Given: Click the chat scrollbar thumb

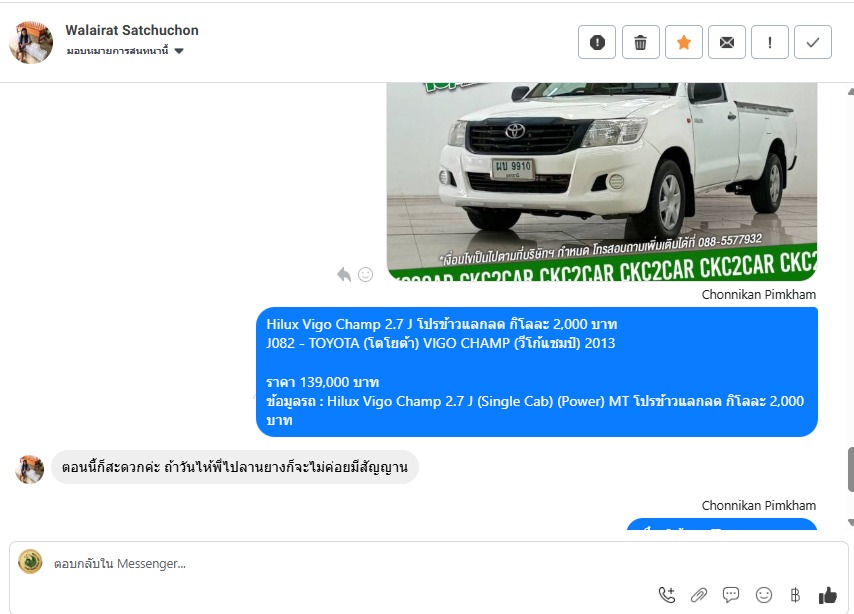Looking at the screenshot, I should tap(851, 470).
